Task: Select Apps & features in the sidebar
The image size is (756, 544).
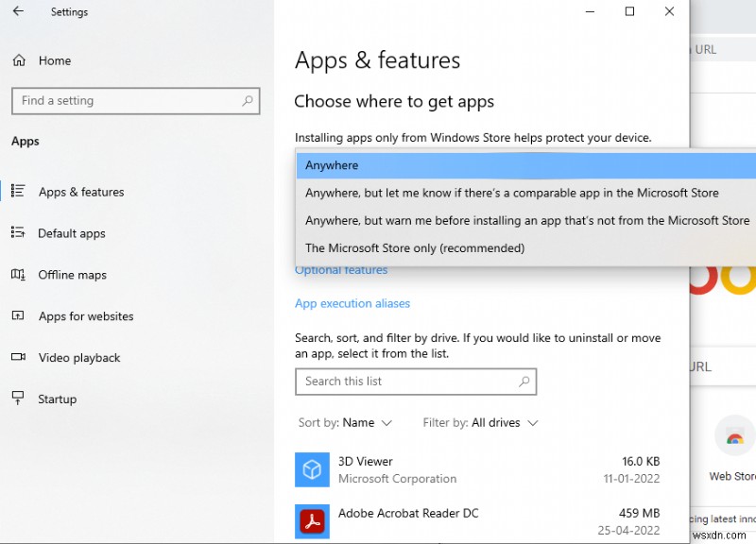Action: [x=80, y=192]
